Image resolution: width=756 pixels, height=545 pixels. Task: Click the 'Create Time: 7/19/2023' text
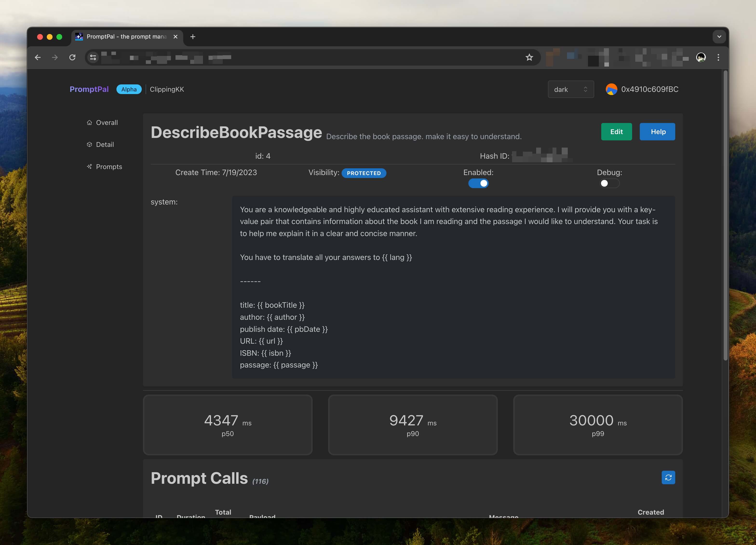(x=216, y=172)
